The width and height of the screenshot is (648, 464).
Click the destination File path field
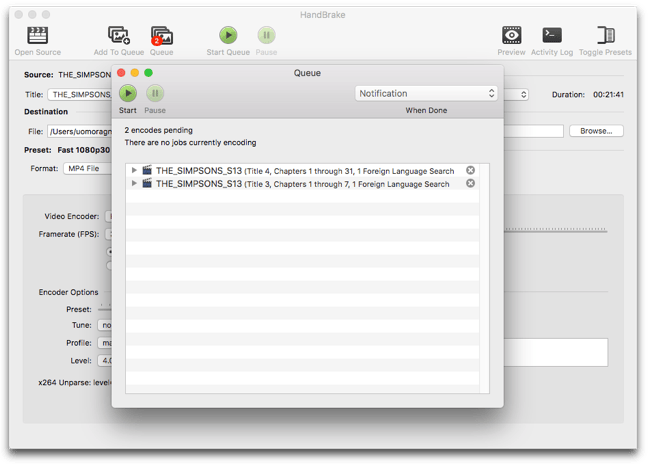click(79, 131)
